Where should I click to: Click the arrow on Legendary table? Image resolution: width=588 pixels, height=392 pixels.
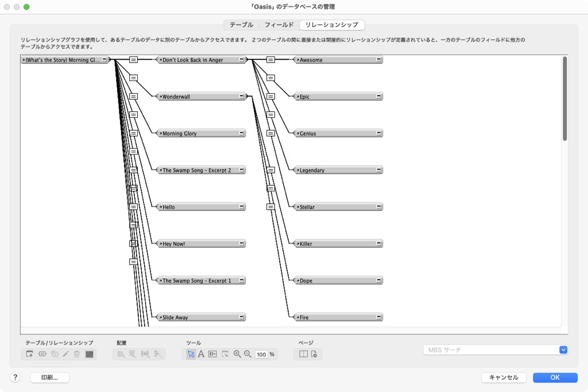297,170
